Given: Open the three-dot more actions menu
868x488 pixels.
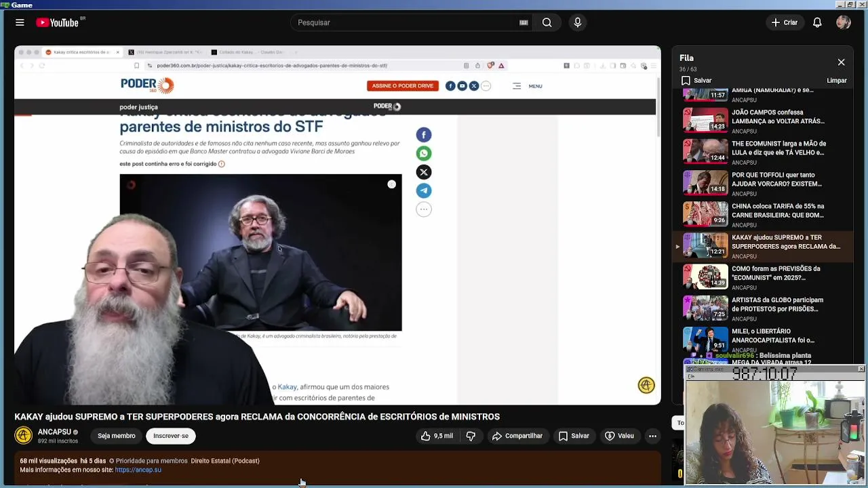Looking at the screenshot, I should [x=652, y=436].
